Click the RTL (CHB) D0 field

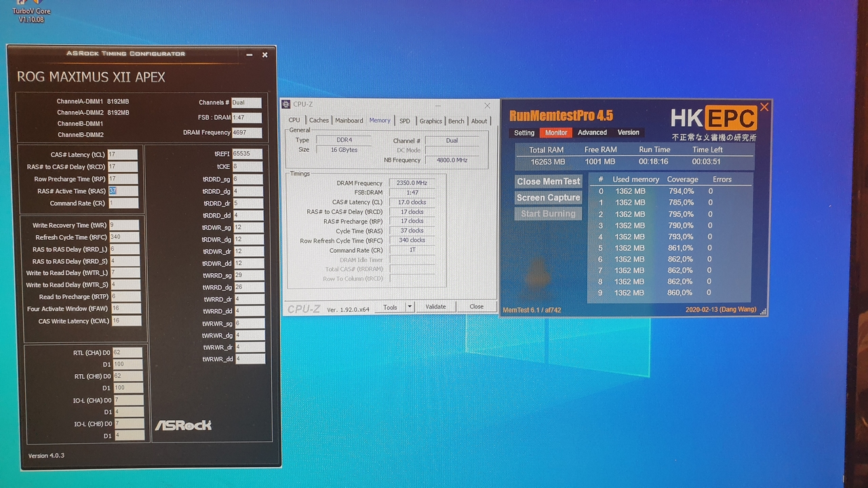tap(128, 376)
